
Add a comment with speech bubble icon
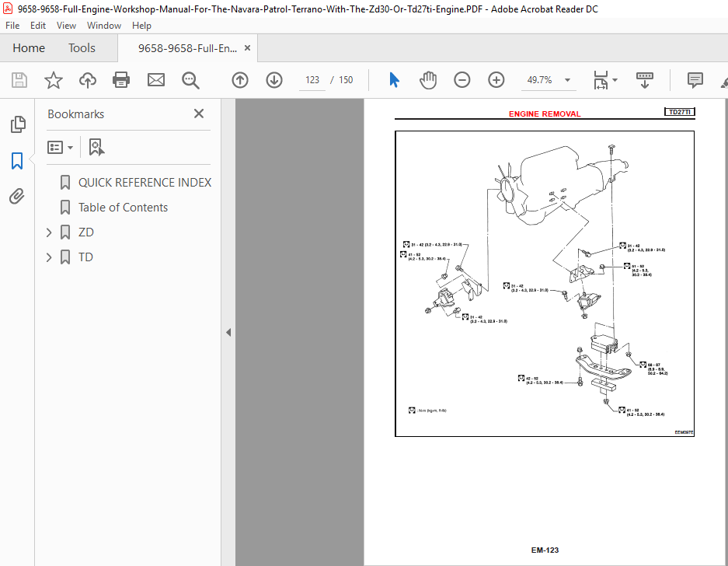coord(695,80)
